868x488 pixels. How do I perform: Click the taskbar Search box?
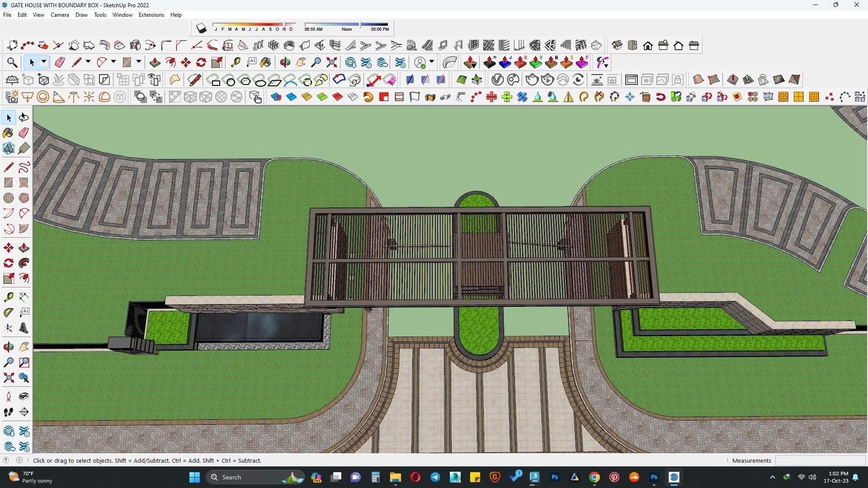coord(255,477)
